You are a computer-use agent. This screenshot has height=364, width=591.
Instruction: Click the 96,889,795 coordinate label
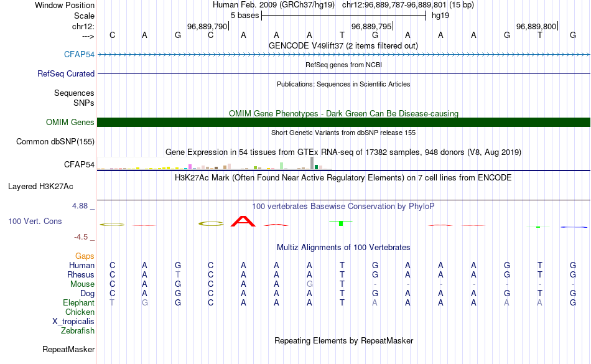click(x=371, y=26)
